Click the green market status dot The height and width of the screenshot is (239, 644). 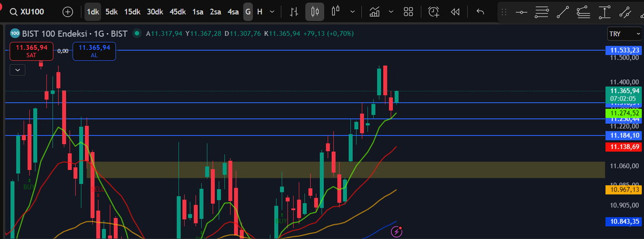137,34
